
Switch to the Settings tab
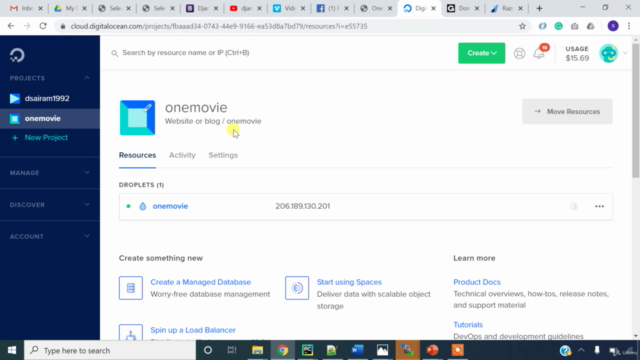pyautogui.click(x=223, y=155)
